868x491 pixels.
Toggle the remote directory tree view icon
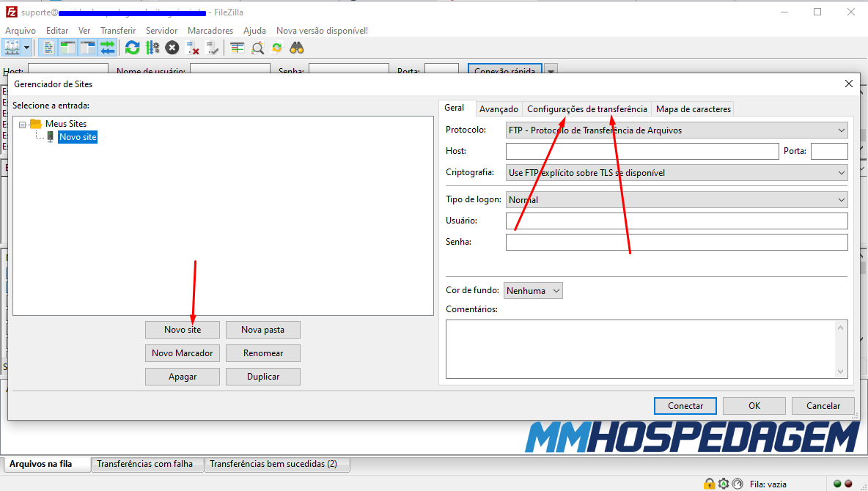(87, 48)
